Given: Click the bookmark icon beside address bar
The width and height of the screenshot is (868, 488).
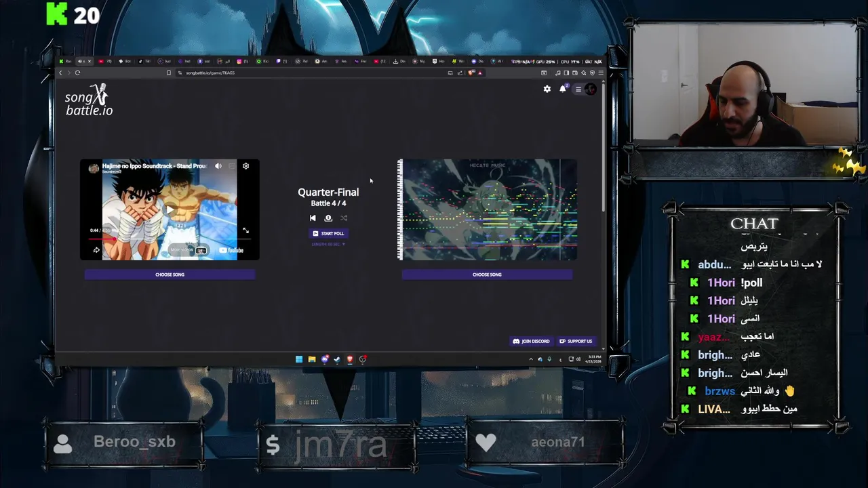Looking at the screenshot, I should (168, 73).
